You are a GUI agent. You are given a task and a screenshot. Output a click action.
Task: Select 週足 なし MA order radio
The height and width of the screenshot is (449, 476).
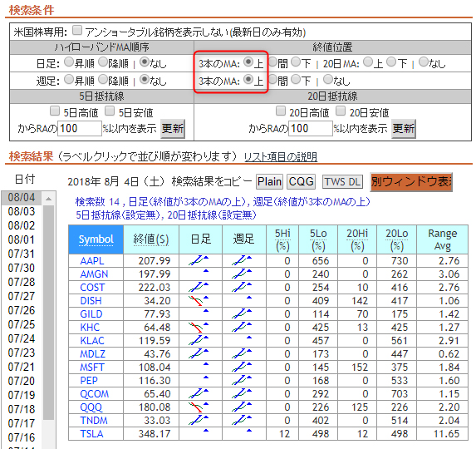pyautogui.click(x=145, y=79)
